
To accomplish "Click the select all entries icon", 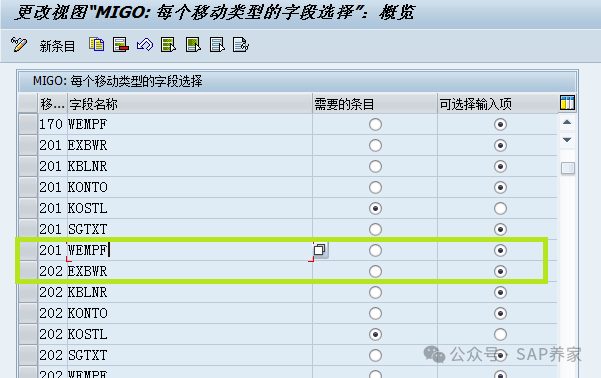I will pos(169,45).
